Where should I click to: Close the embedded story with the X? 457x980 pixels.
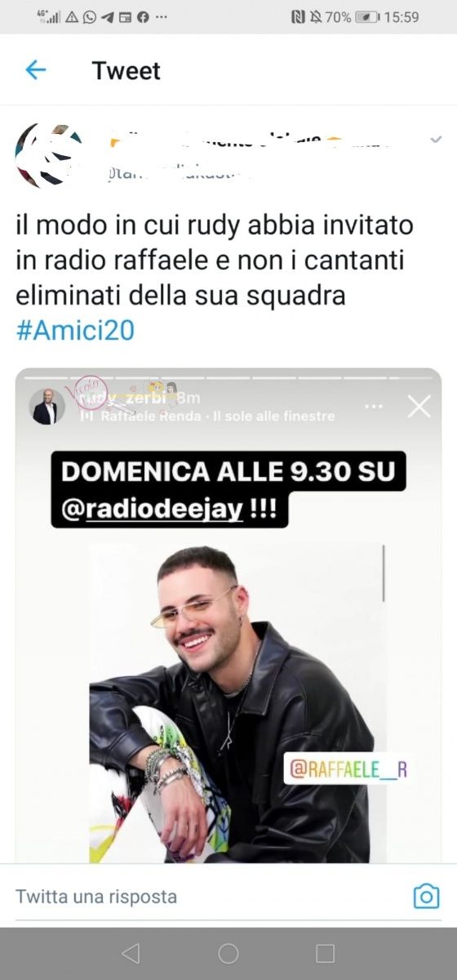(419, 406)
